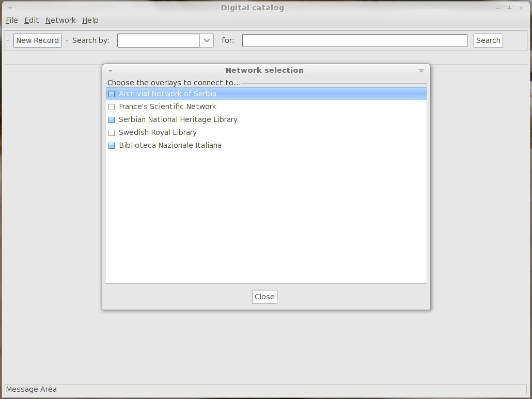
Task: Uncheck Serbian National Heritage Library checkbox
Action: click(x=112, y=120)
